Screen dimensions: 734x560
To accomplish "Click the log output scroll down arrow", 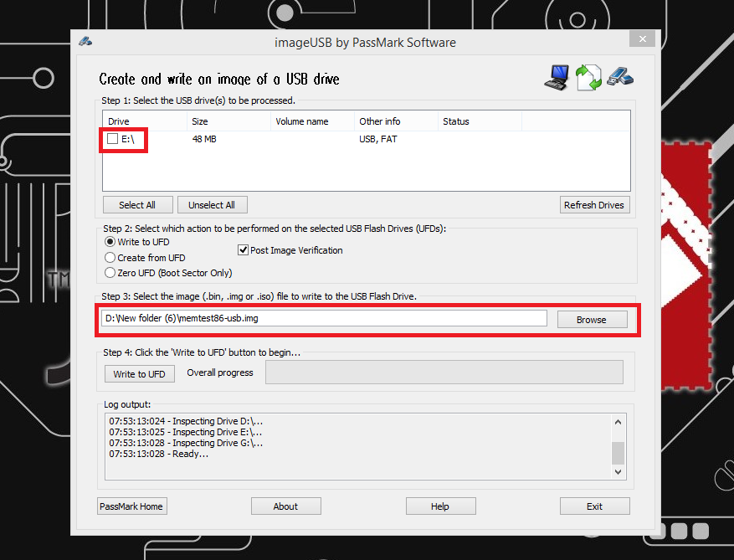I will [x=618, y=471].
